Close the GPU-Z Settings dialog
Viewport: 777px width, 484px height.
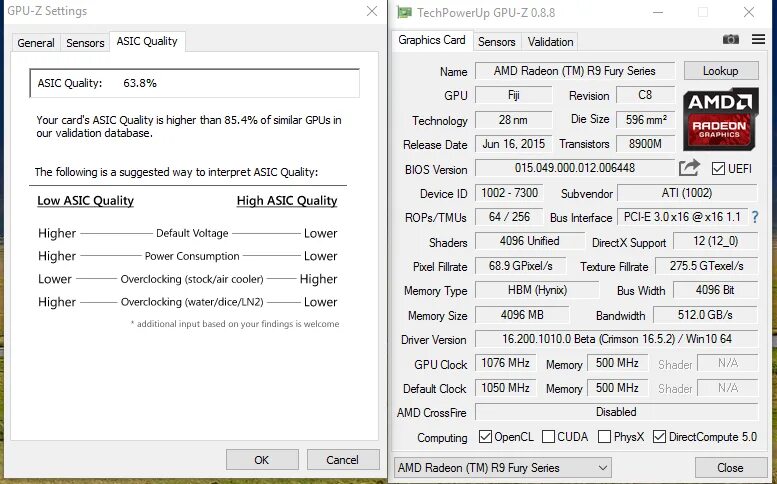pos(372,11)
